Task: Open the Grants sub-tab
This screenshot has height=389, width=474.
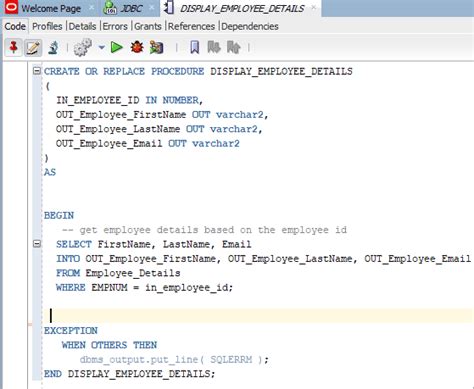Action: point(148,26)
